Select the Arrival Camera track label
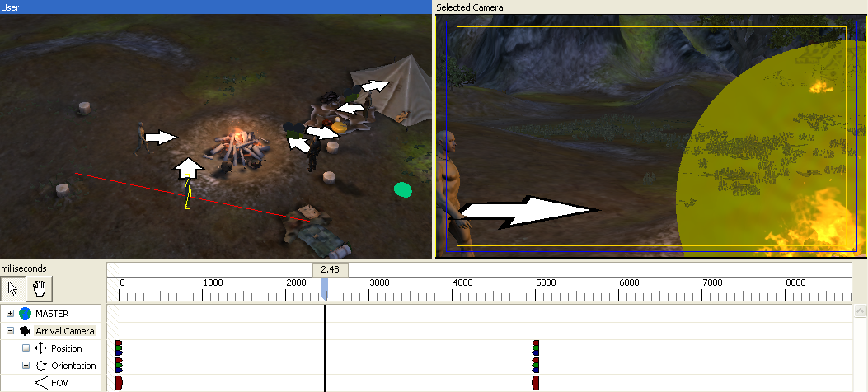The width and height of the screenshot is (868, 392). [64, 331]
